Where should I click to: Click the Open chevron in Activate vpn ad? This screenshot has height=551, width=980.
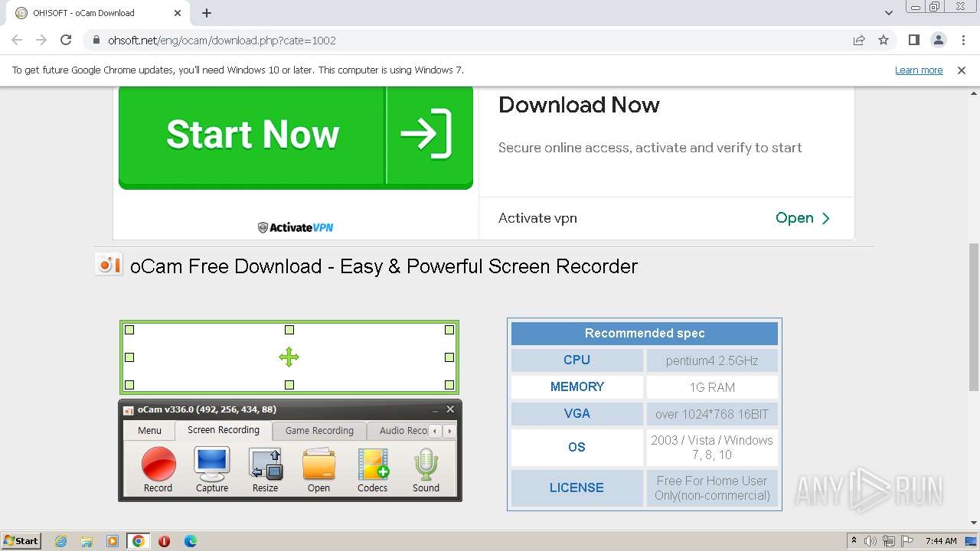coord(826,218)
